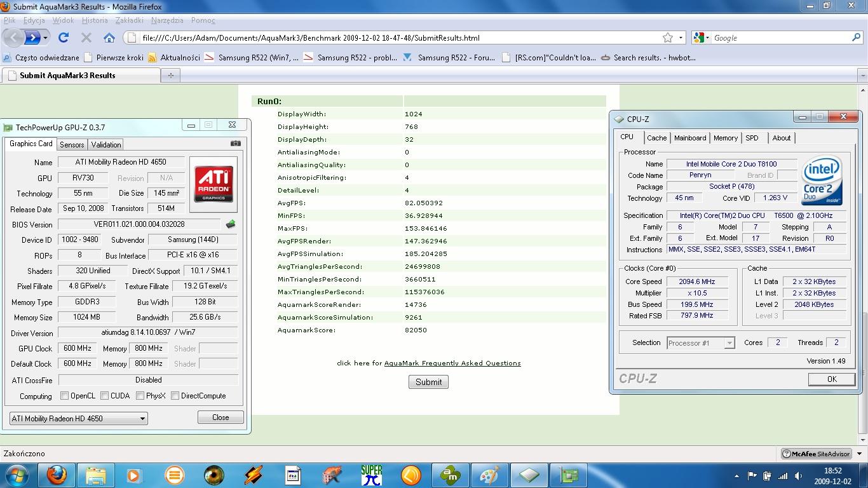Show hidden tray icons arrow

click(x=737, y=475)
